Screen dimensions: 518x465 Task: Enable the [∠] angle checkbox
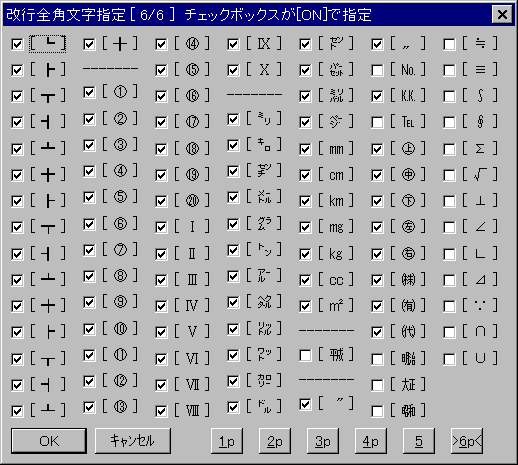point(449,228)
